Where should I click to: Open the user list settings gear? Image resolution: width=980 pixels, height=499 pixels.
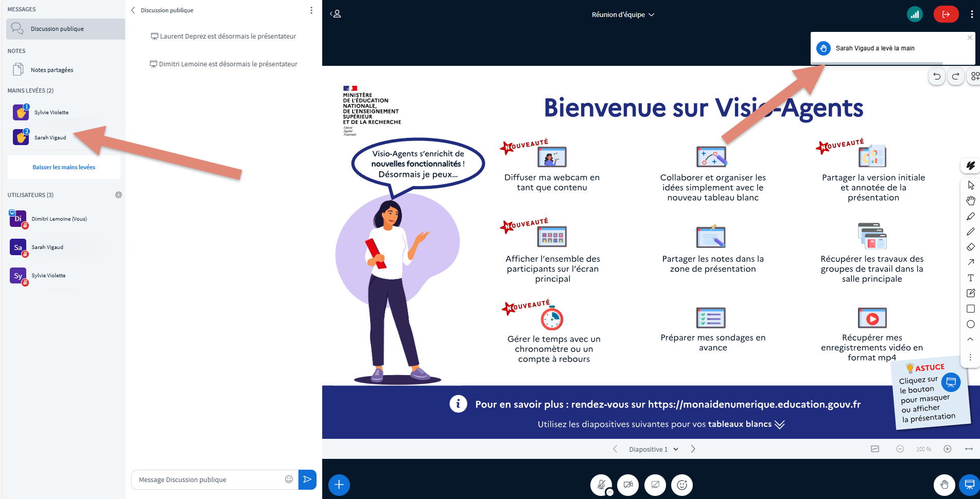tap(118, 195)
